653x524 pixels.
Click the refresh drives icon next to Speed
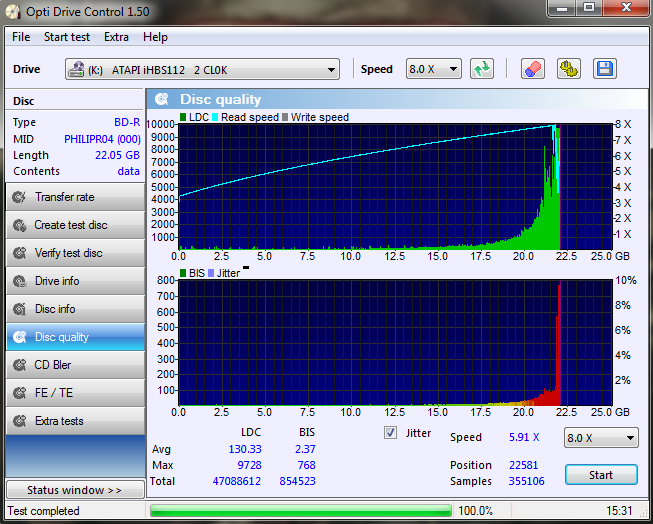482,69
